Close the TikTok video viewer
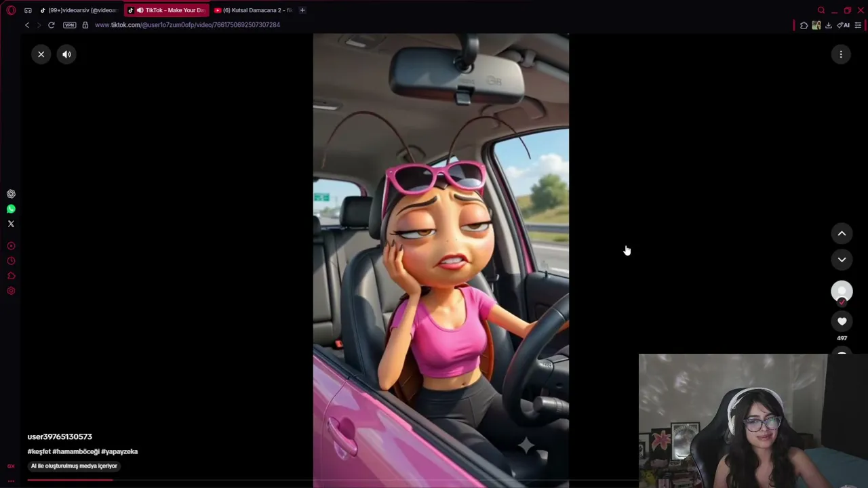Image resolution: width=868 pixels, height=488 pixels. [41, 54]
